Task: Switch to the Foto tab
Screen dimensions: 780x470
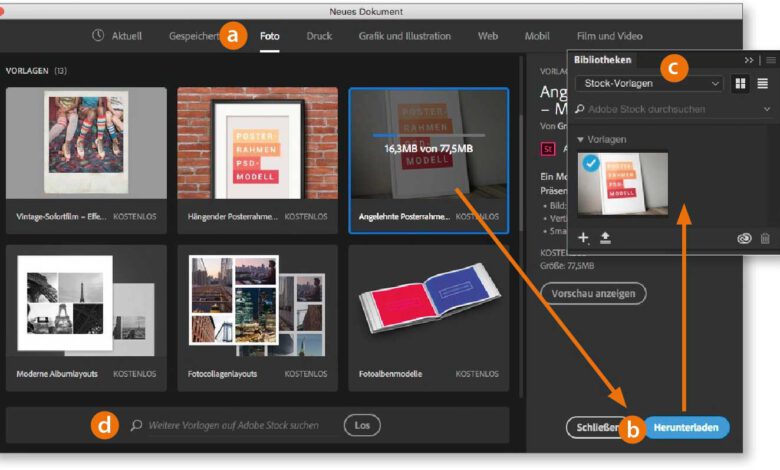Action: pyautogui.click(x=270, y=36)
